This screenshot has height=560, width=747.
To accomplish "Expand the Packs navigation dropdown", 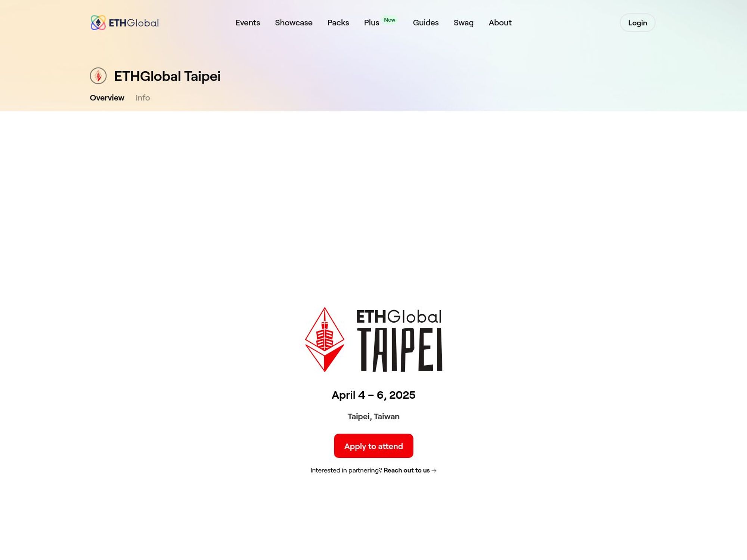I will pyautogui.click(x=338, y=22).
